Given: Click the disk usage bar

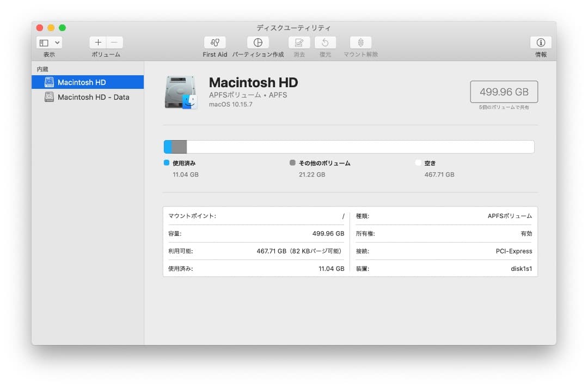Looking at the screenshot, I should 348,146.
